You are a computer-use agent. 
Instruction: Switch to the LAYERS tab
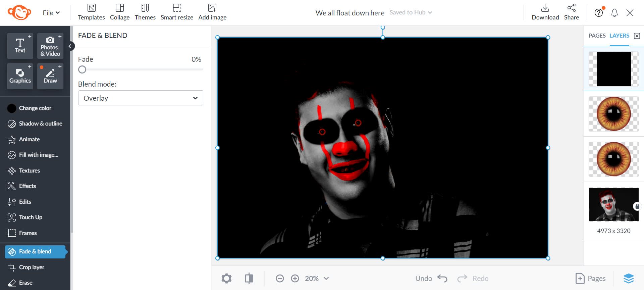[619, 36]
